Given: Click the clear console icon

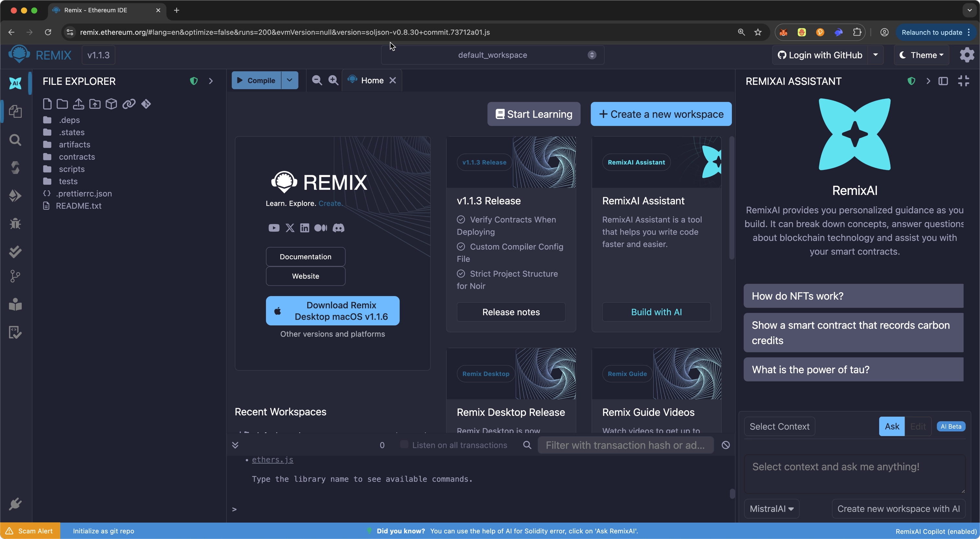Looking at the screenshot, I should (726, 445).
